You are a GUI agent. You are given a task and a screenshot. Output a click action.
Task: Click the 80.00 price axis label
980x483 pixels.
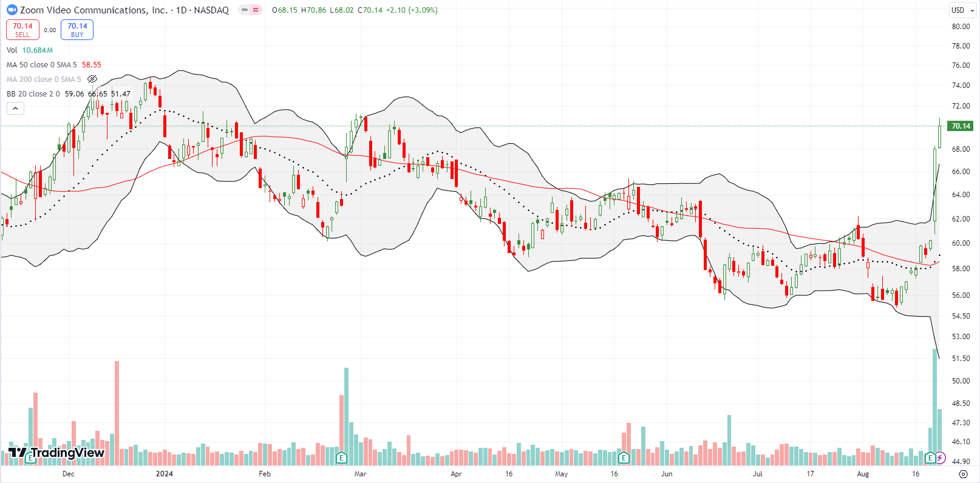coord(961,27)
